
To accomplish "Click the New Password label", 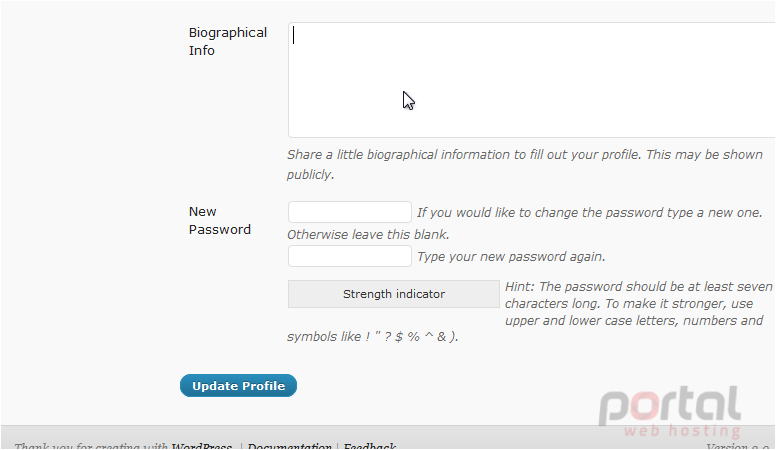I will 220,221.
